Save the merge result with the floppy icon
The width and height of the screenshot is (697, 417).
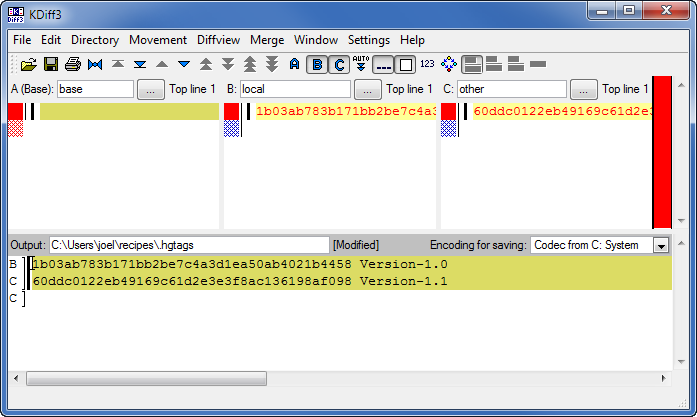pos(51,65)
